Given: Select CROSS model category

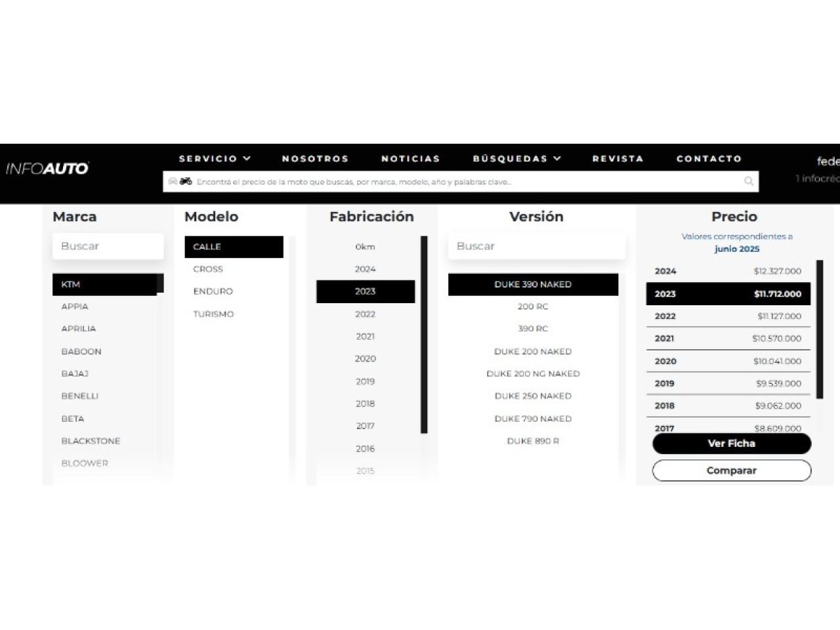Looking at the screenshot, I should coord(208,269).
